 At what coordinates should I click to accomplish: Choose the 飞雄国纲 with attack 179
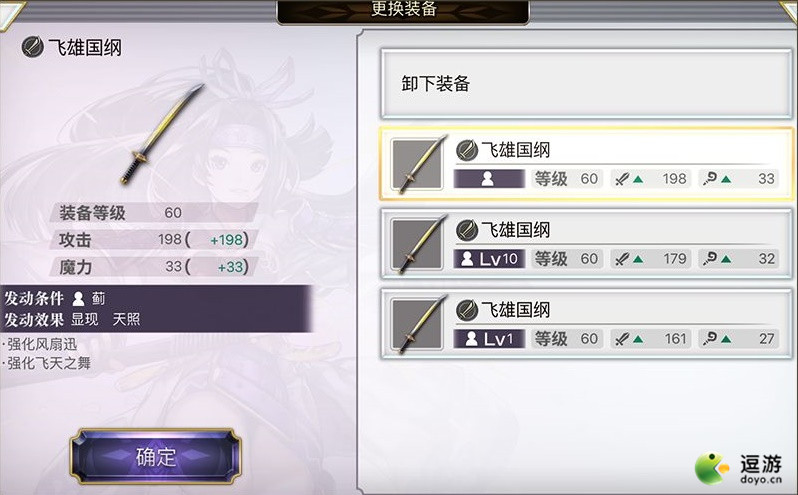(x=586, y=243)
